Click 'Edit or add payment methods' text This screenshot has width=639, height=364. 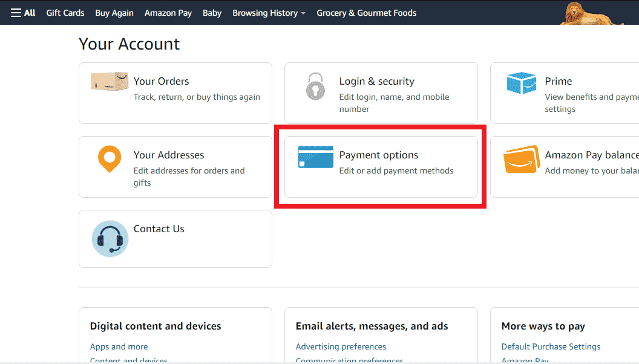(396, 171)
